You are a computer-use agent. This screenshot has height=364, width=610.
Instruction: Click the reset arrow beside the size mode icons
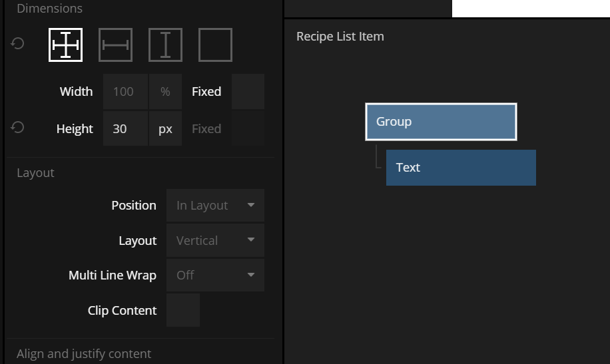click(18, 43)
